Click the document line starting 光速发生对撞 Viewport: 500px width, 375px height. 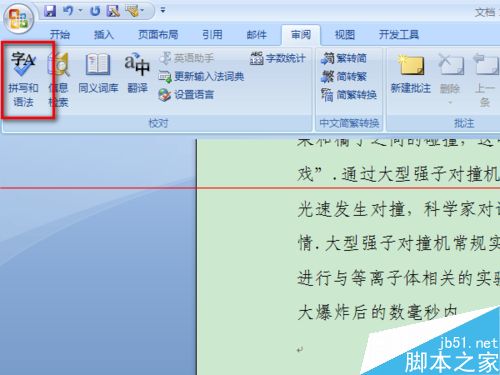(x=398, y=209)
